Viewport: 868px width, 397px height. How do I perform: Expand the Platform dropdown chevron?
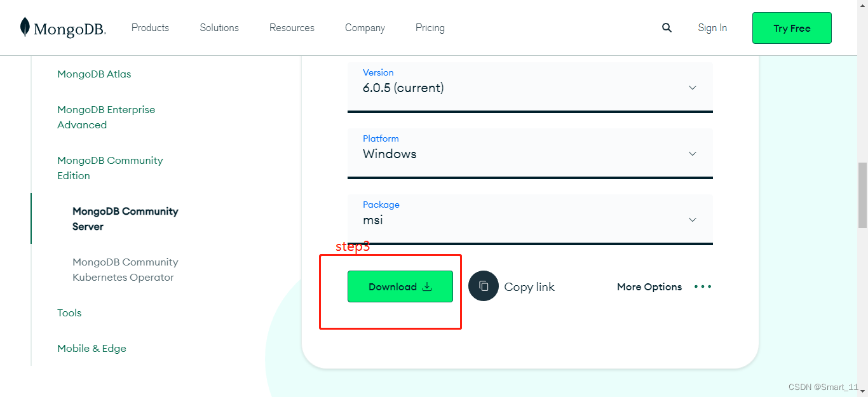click(x=693, y=154)
